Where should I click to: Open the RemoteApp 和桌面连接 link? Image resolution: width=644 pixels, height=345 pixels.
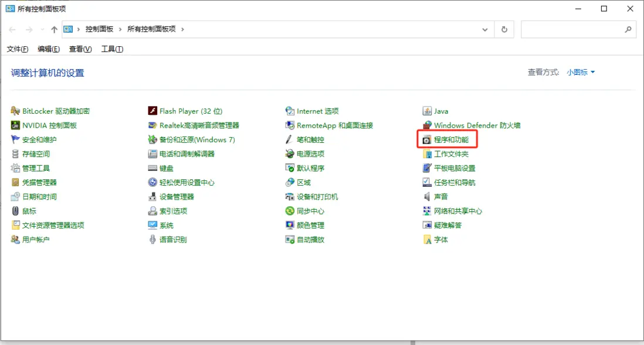tap(335, 125)
